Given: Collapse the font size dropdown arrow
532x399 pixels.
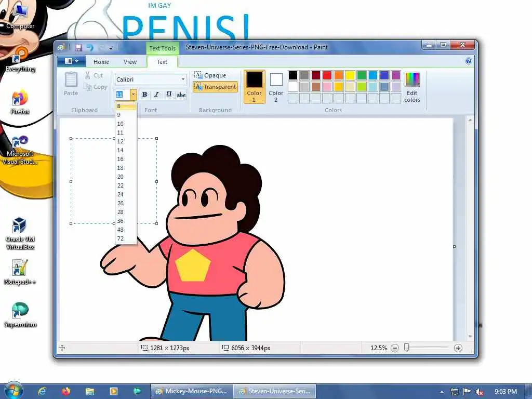Looking at the screenshot, I should 134,95.
